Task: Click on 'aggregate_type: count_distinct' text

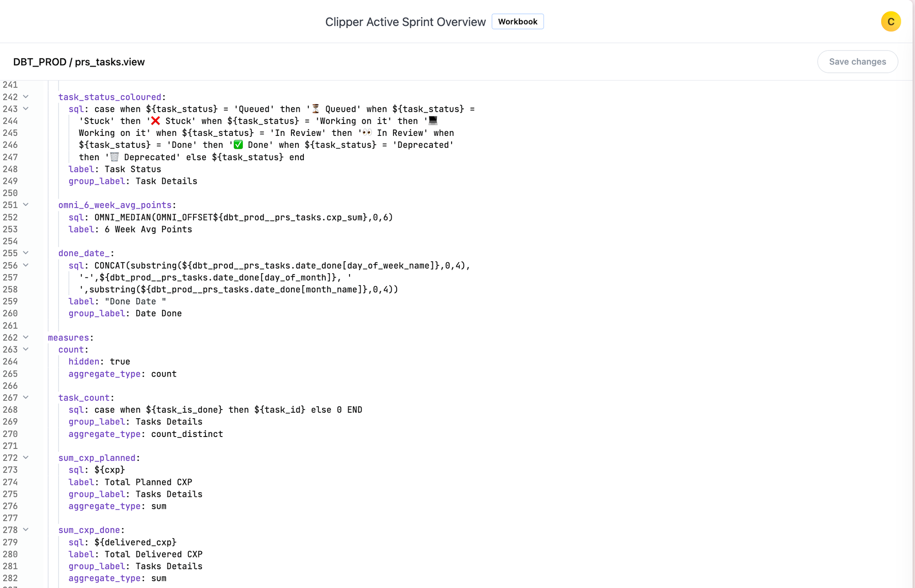Action: [x=145, y=434]
